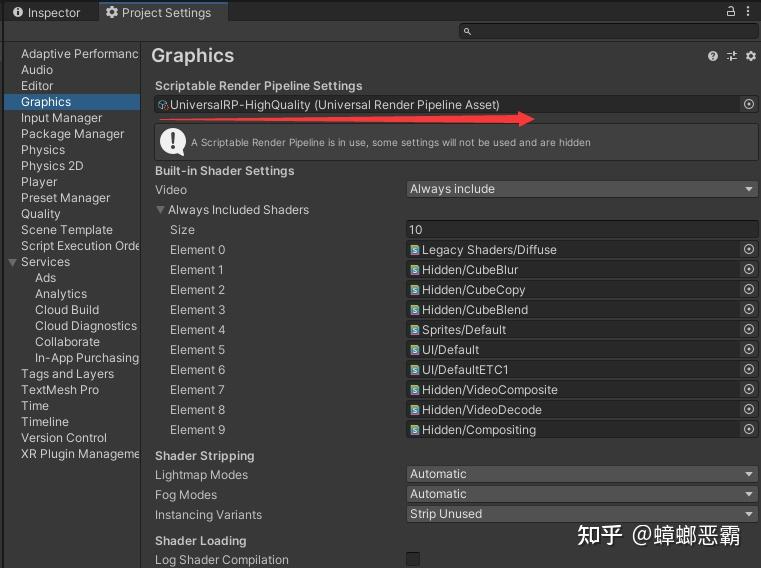Open the Collaborate service settings

click(67, 342)
